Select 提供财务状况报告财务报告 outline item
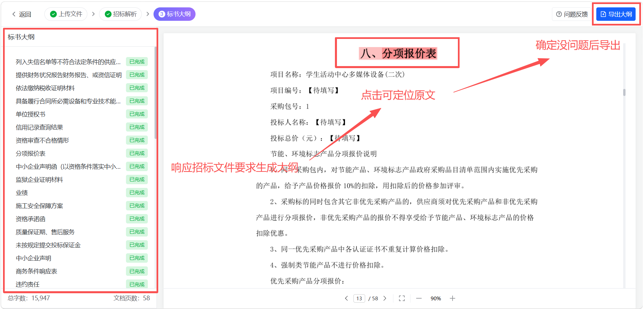The image size is (644, 309). 69,75
